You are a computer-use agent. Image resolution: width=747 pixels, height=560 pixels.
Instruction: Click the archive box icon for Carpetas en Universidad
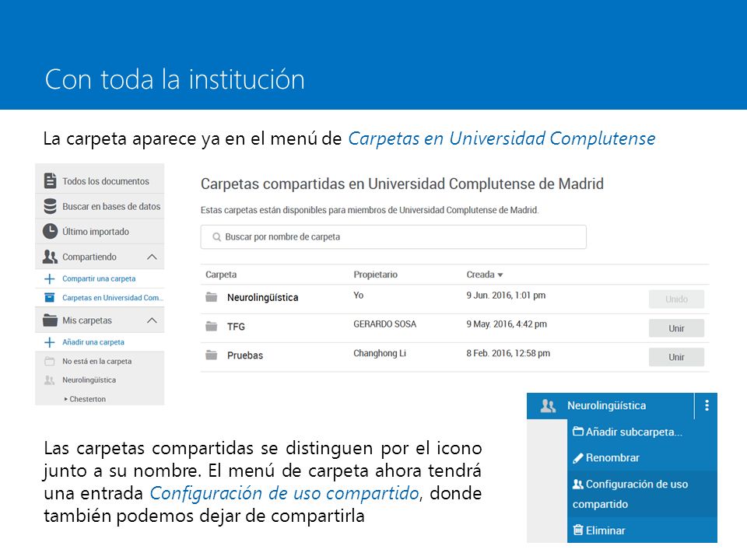(50, 298)
